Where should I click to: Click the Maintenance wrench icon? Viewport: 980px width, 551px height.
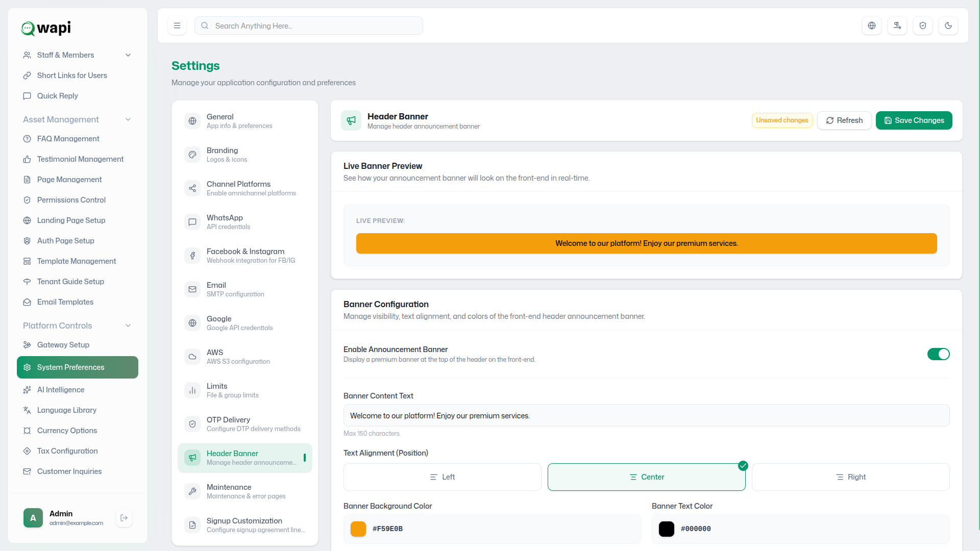point(192,491)
